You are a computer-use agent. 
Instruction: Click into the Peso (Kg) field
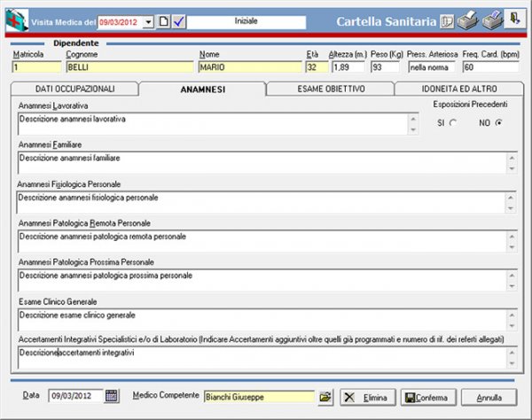387,66
